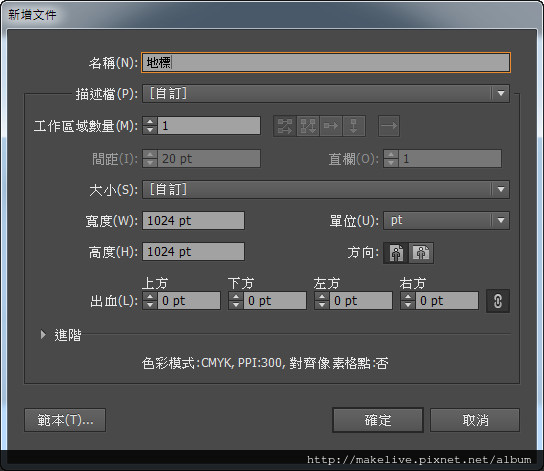Click the 範本(T)... templates button
The image size is (544, 471).
[x=65, y=420]
